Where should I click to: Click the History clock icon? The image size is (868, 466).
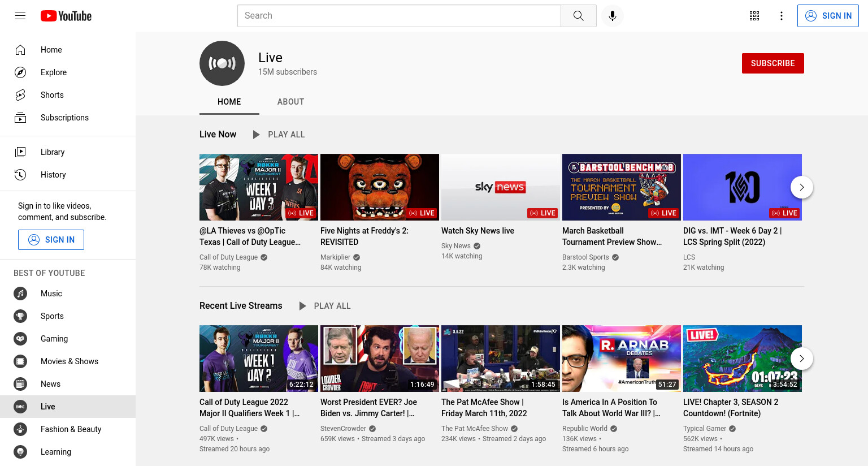coord(20,175)
